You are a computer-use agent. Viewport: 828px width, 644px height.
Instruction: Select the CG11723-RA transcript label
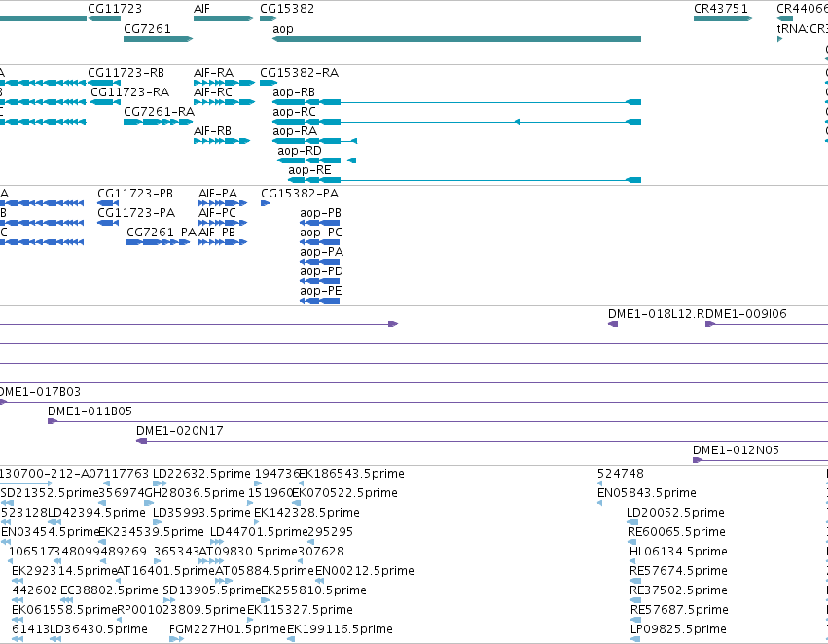point(130,91)
